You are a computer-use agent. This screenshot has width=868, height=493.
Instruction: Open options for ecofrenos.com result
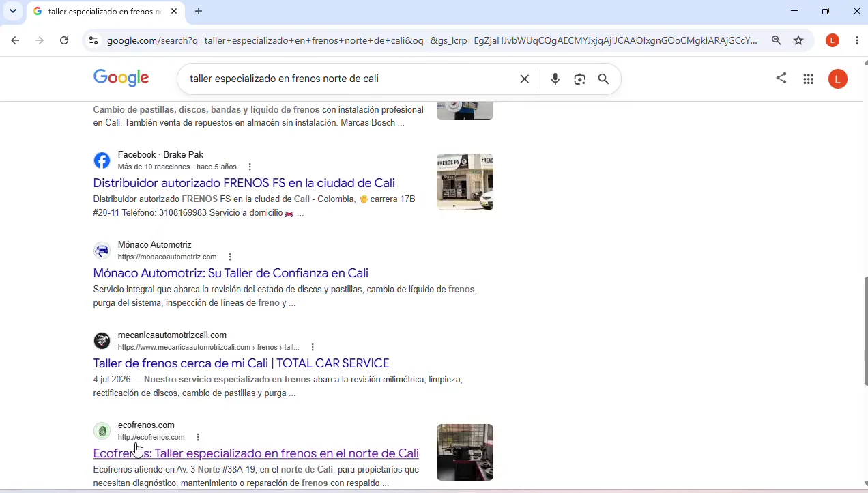[198, 438]
